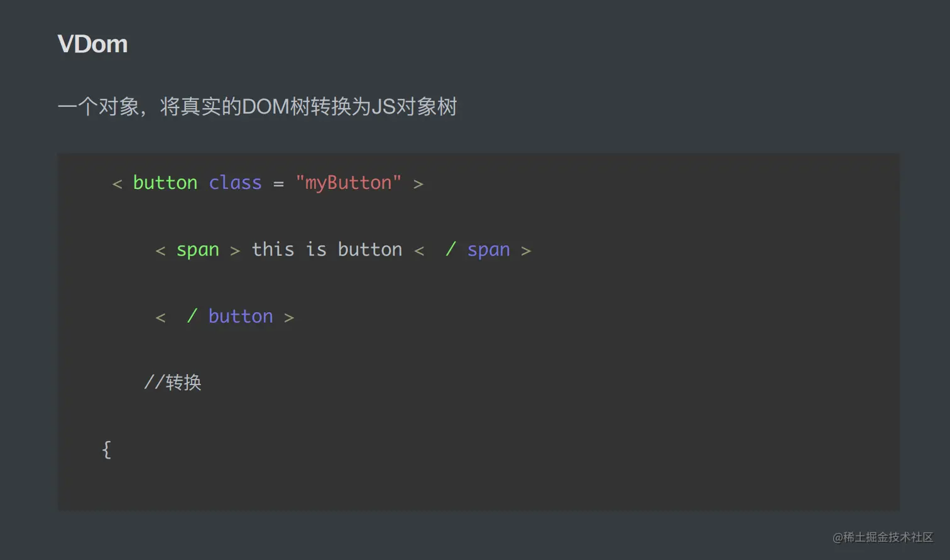Click the purple closing span tag name
This screenshot has width=950, height=560.
pyautogui.click(x=488, y=250)
